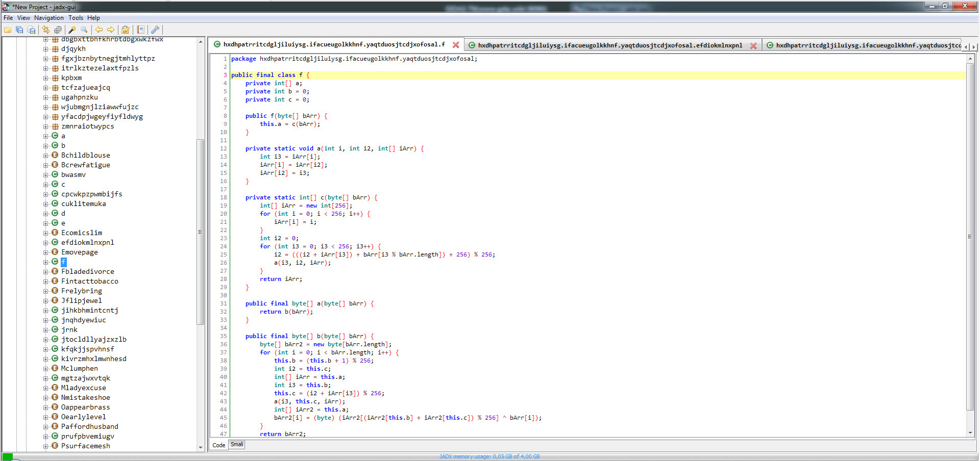The height and width of the screenshot is (461, 980).
Task: Expand the kivrzmhxlmwnhesd class node
Action: (x=45, y=359)
